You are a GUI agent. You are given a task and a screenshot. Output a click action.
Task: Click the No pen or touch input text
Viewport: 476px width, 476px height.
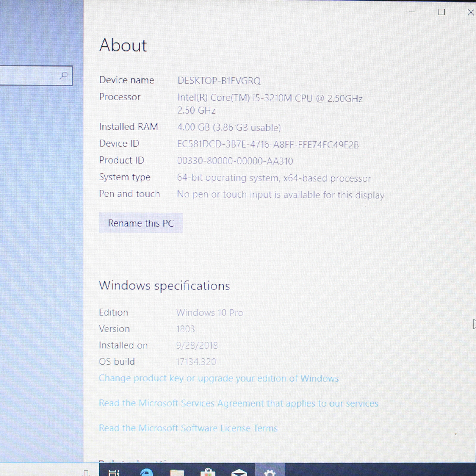281,195
